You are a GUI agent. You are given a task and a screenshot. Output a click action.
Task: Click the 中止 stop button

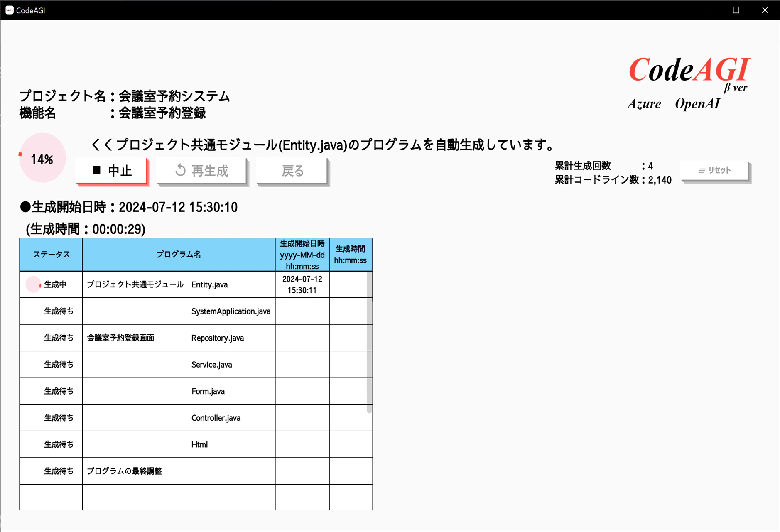112,171
